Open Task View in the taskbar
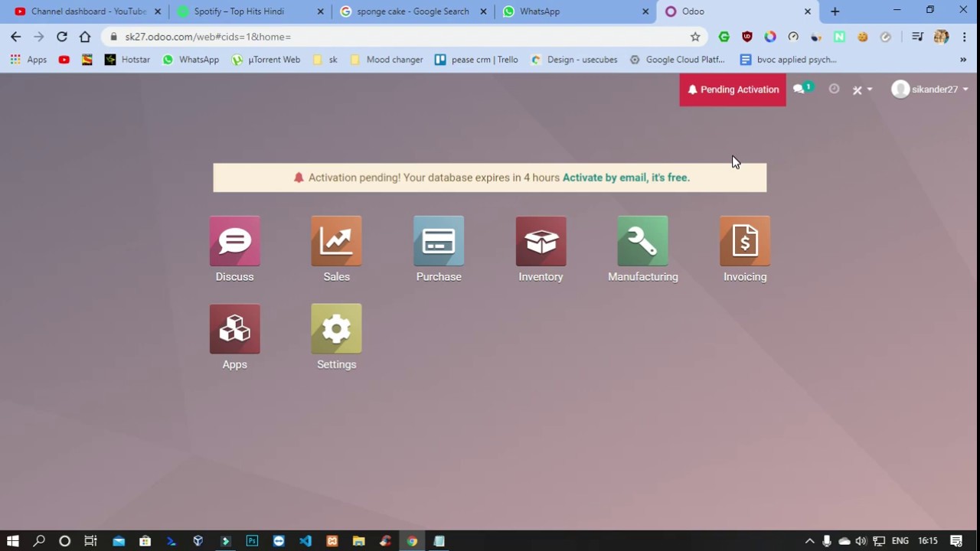 pyautogui.click(x=90, y=541)
